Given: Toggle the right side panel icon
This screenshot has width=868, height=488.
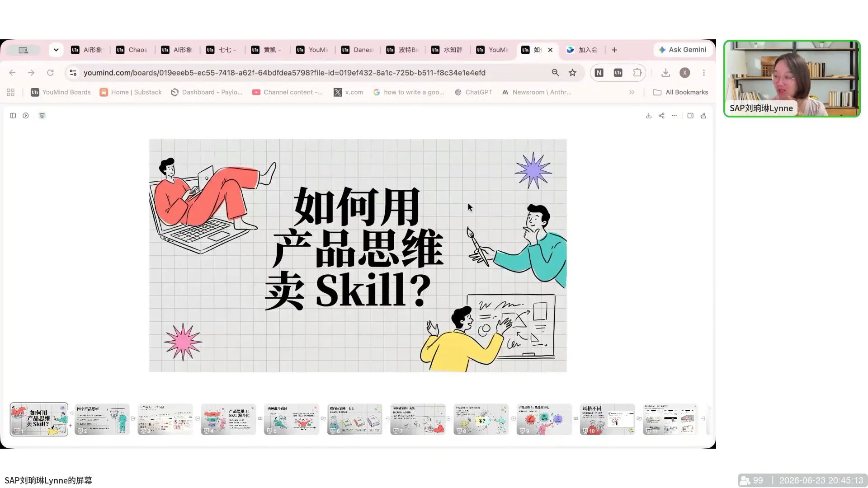Looking at the screenshot, I should click(x=690, y=116).
